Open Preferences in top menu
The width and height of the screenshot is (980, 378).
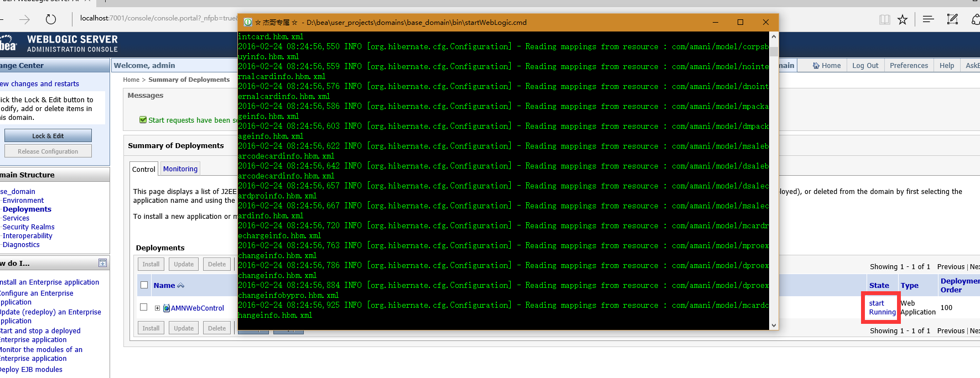909,65
